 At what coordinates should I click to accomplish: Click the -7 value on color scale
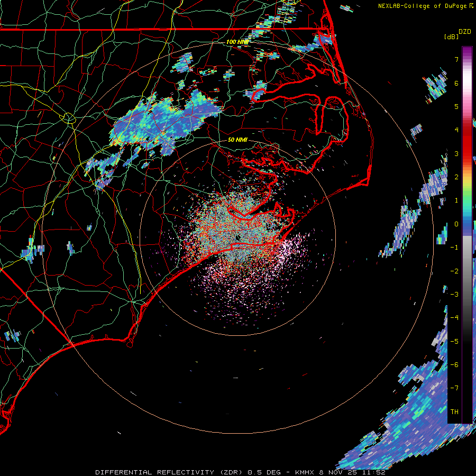coord(454,388)
